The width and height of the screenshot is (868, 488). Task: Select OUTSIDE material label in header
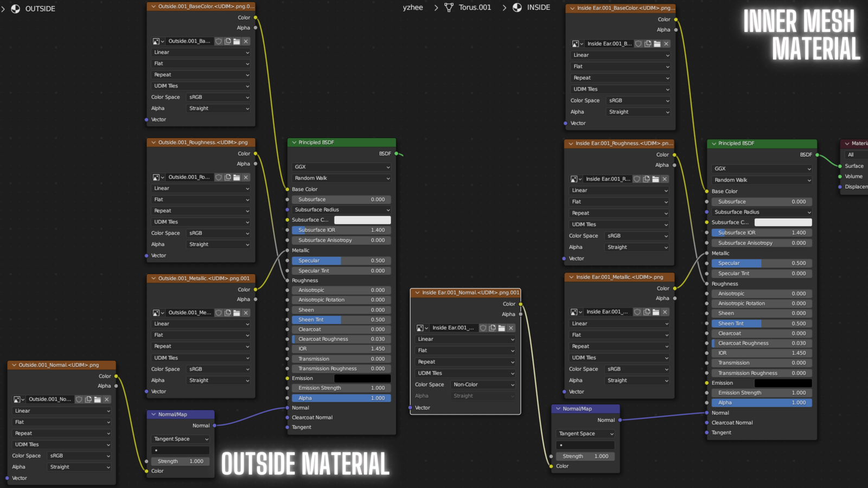click(40, 9)
